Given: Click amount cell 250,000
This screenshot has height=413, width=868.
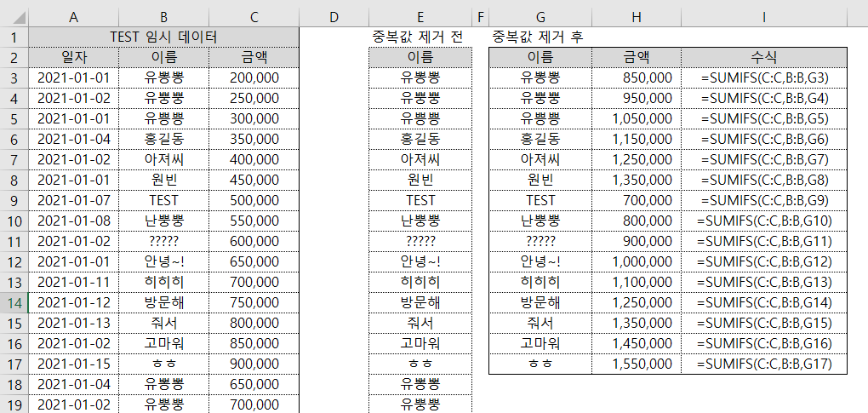Looking at the screenshot, I should point(254,99).
